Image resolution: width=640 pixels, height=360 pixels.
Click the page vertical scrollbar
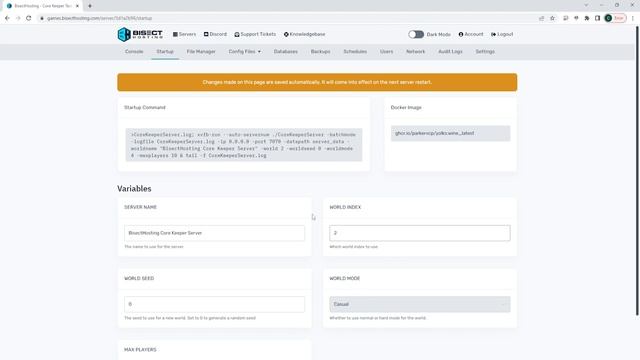pyautogui.click(x=637, y=171)
